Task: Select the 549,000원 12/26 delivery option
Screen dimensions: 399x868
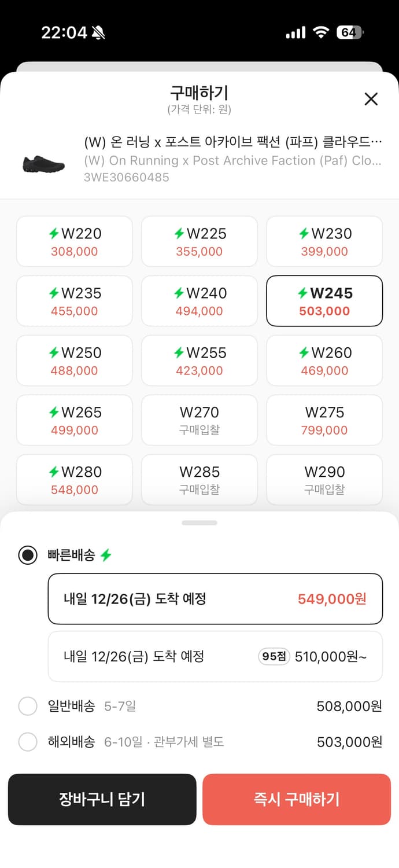Action: pyautogui.click(x=215, y=598)
